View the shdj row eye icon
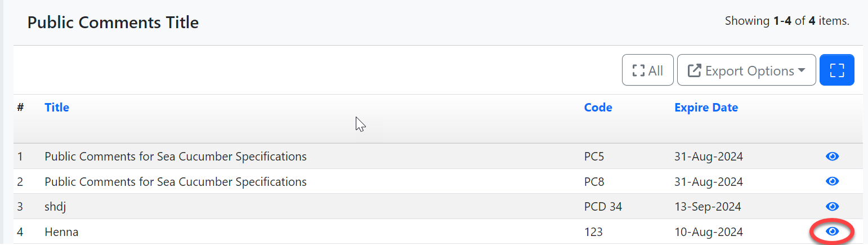Image resolution: width=868 pixels, height=245 pixels. point(832,206)
